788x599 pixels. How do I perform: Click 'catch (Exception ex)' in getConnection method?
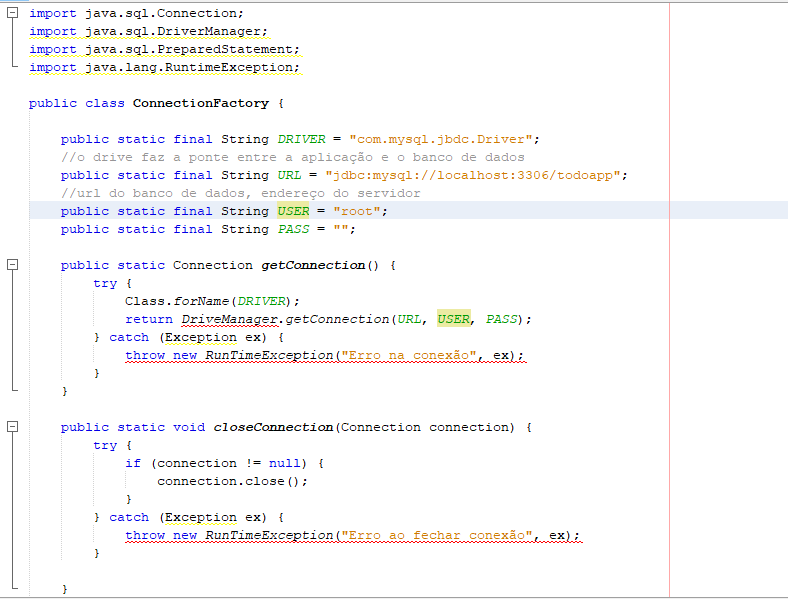187,337
